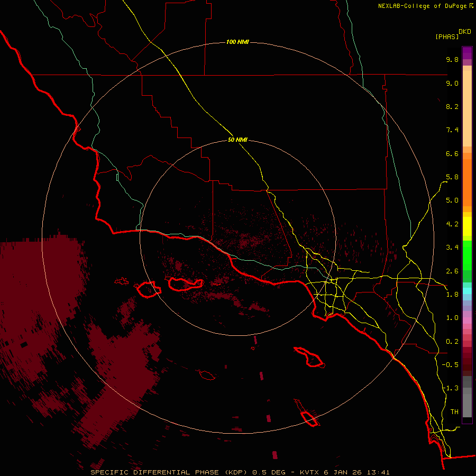Screen dimensions: 476x476
Task: Select the 3.4 scale value
Action: click(452, 248)
